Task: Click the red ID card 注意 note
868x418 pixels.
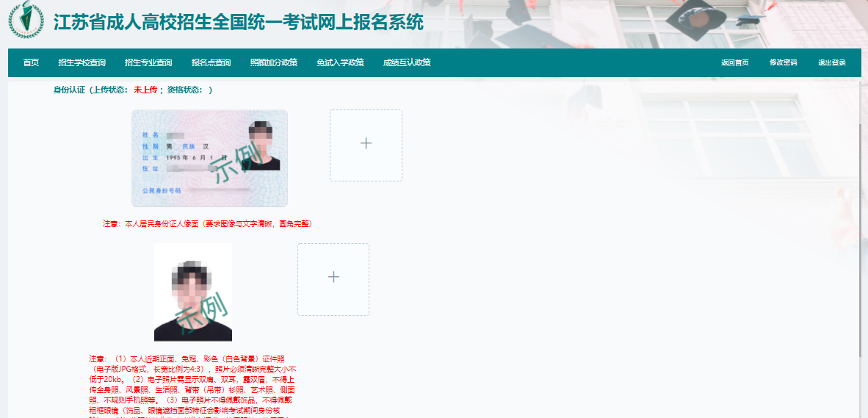Action: (x=207, y=223)
